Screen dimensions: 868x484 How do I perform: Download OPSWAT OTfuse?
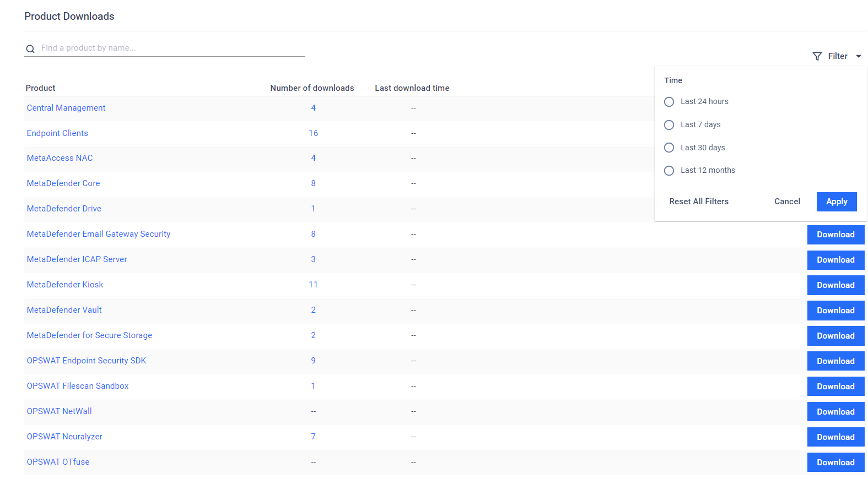pos(835,463)
